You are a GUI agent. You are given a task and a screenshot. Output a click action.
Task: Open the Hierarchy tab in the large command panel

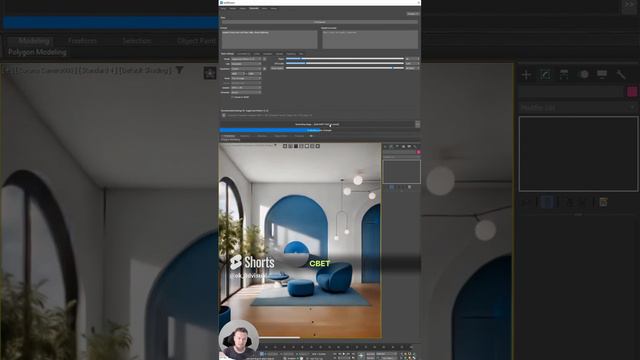(x=564, y=75)
